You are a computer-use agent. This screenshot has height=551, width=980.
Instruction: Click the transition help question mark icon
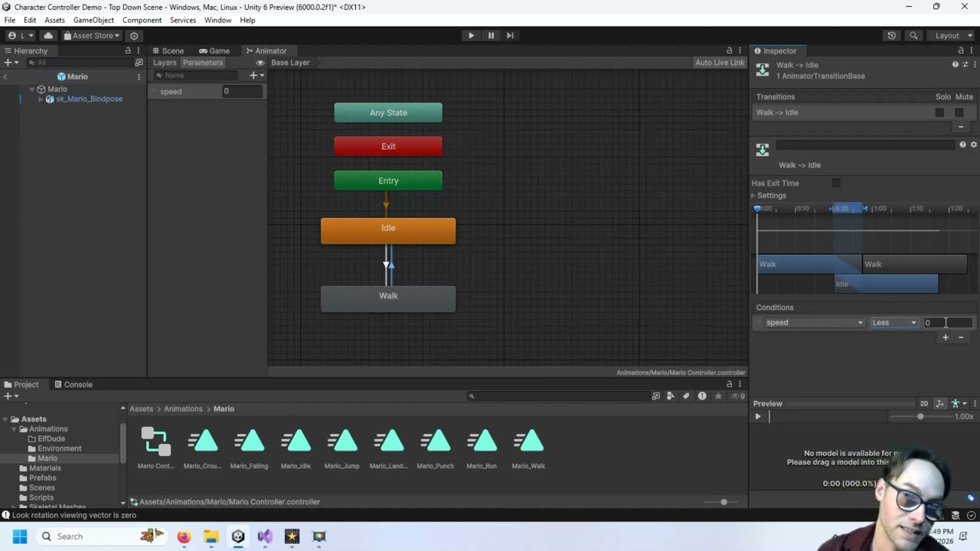click(x=963, y=145)
